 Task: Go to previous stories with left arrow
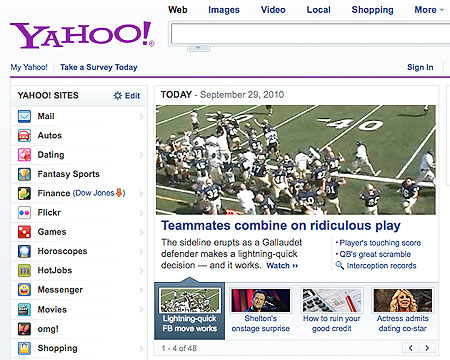point(411,348)
